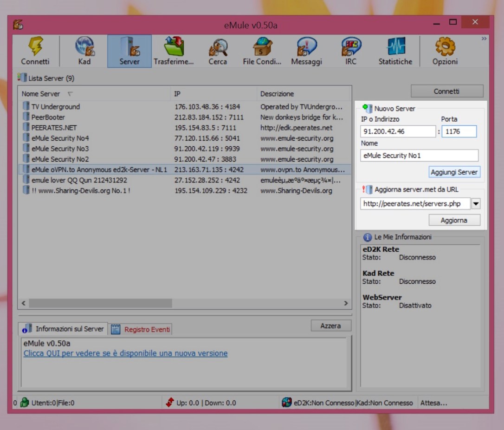Image resolution: width=504 pixels, height=430 pixels.
Task: Switch to the Trasferimenti view
Action: (x=174, y=50)
